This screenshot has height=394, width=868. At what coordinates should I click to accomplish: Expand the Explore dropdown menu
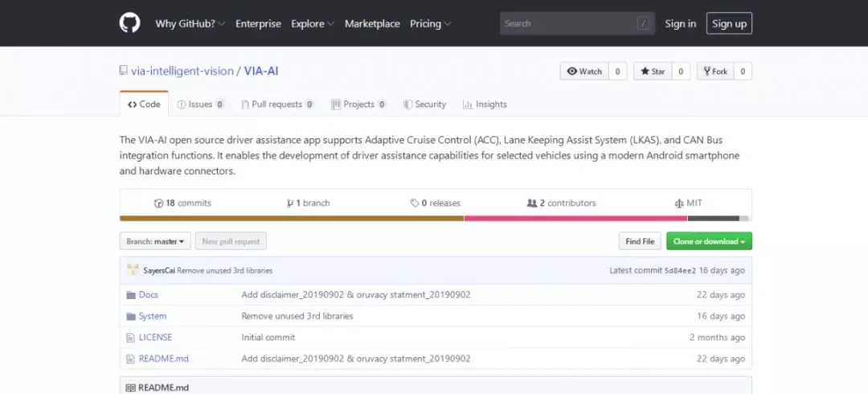[313, 24]
